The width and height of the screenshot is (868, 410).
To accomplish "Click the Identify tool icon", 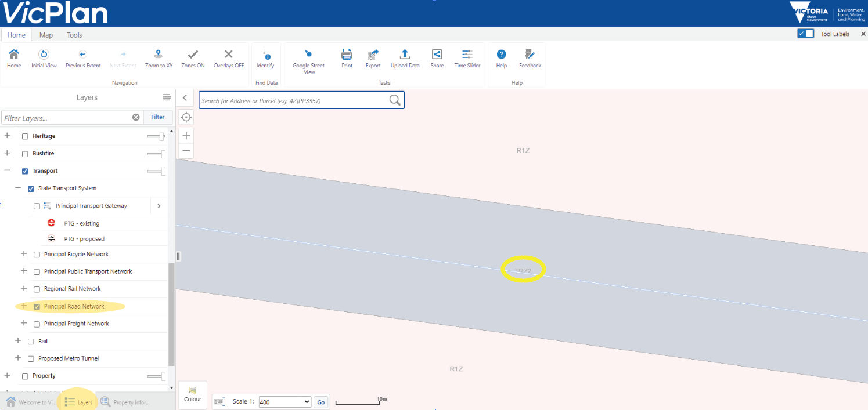I will [x=265, y=55].
